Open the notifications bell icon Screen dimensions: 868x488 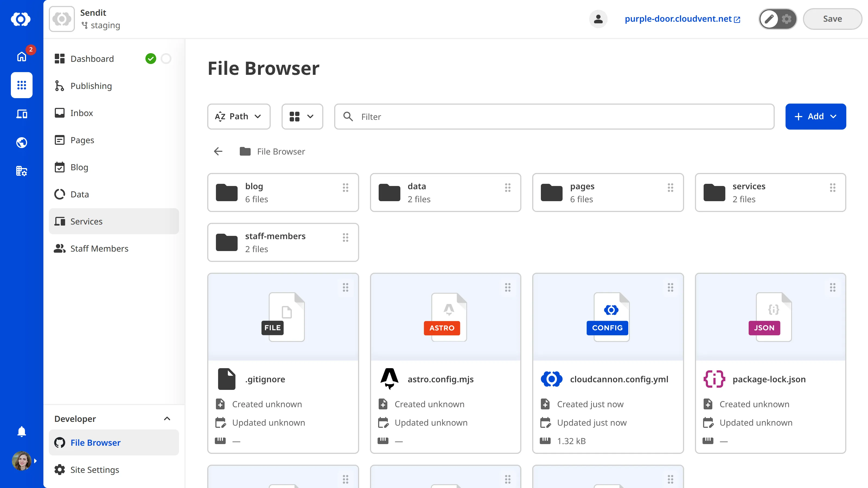click(22, 431)
